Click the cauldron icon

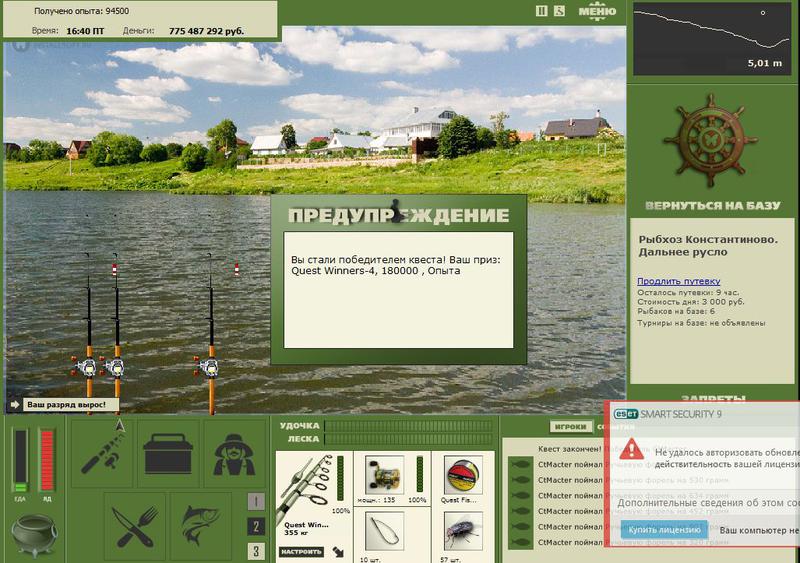34,535
